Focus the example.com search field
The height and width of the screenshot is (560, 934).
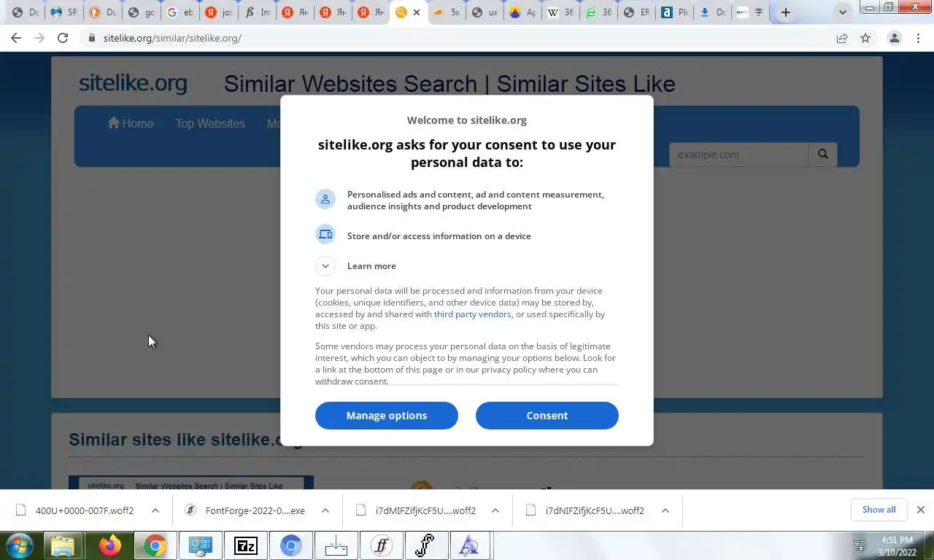click(x=738, y=154)
